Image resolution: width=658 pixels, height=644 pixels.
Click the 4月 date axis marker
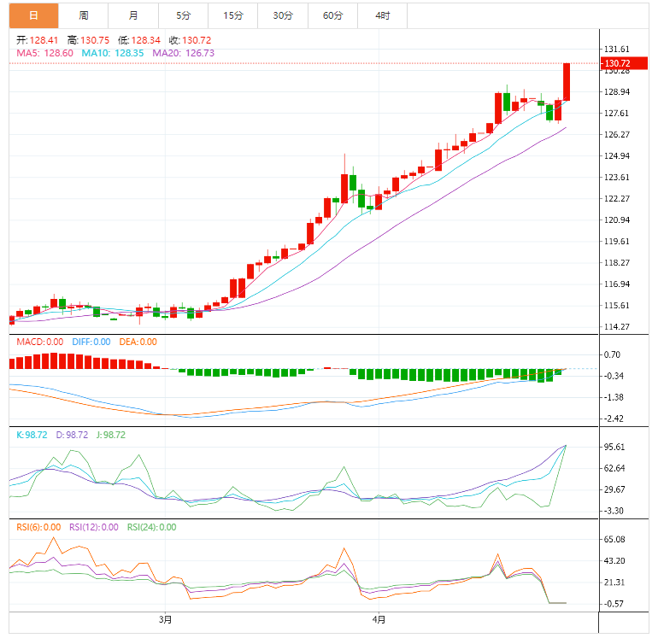(x=379, y=620)
